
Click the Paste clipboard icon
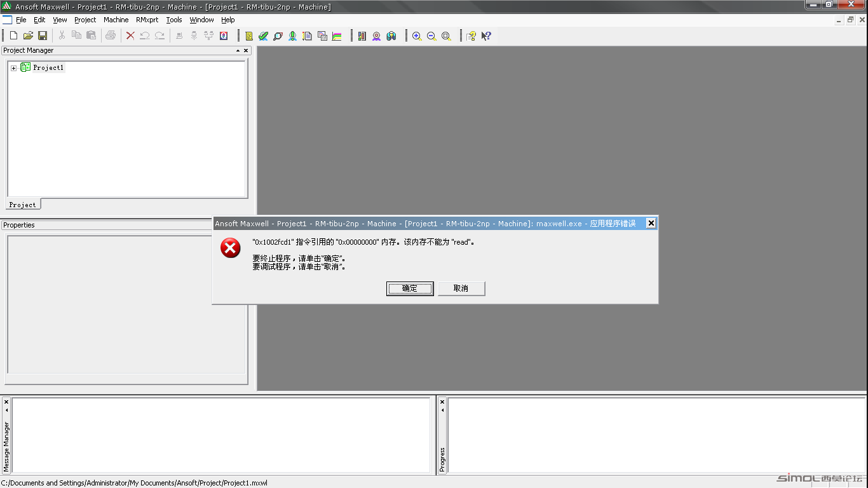[x=91, y=36]
